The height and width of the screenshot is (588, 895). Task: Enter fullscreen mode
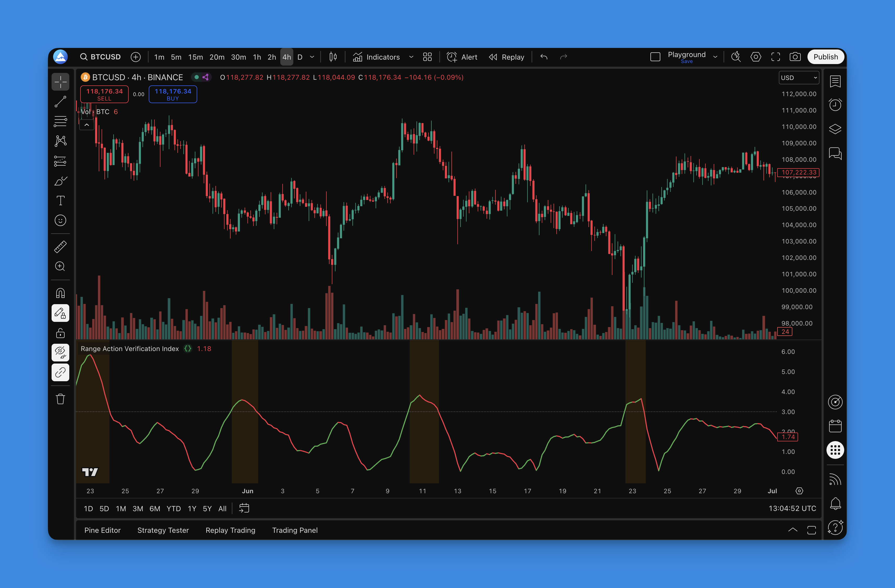[x=775, y=57]
